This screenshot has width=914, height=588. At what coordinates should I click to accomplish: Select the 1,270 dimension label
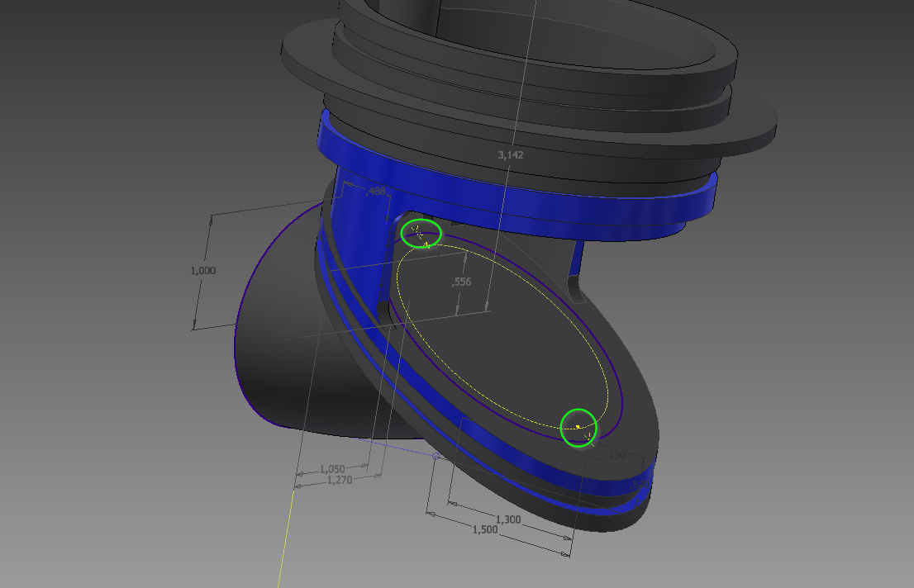coord(340,479)
